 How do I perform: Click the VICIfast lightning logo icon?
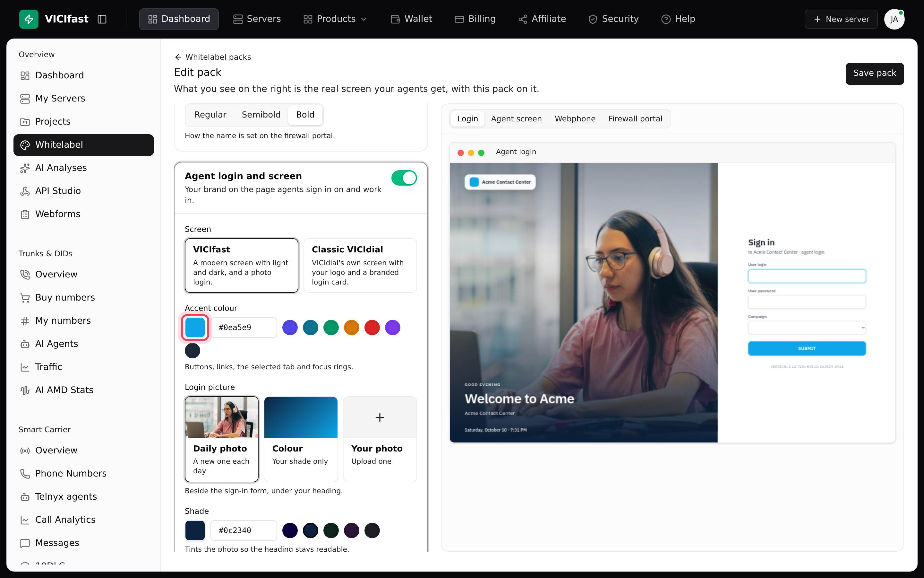[x=29, y=19]
